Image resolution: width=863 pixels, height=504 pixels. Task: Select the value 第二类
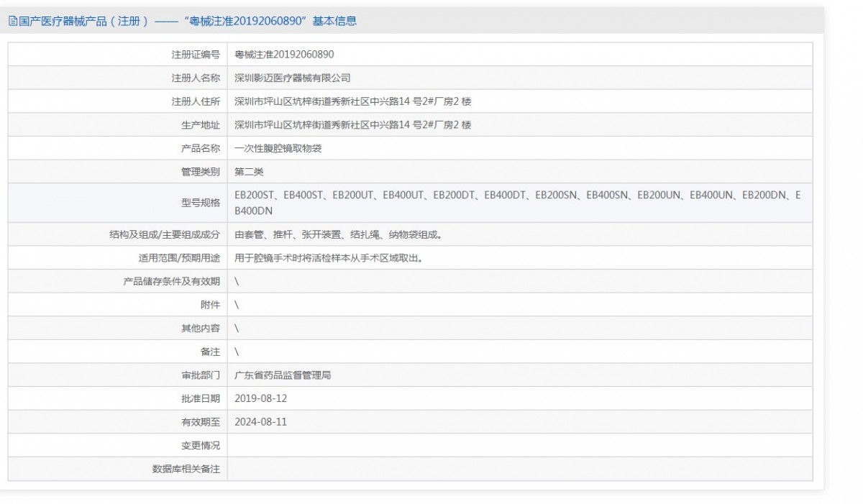tap(250, 172)
